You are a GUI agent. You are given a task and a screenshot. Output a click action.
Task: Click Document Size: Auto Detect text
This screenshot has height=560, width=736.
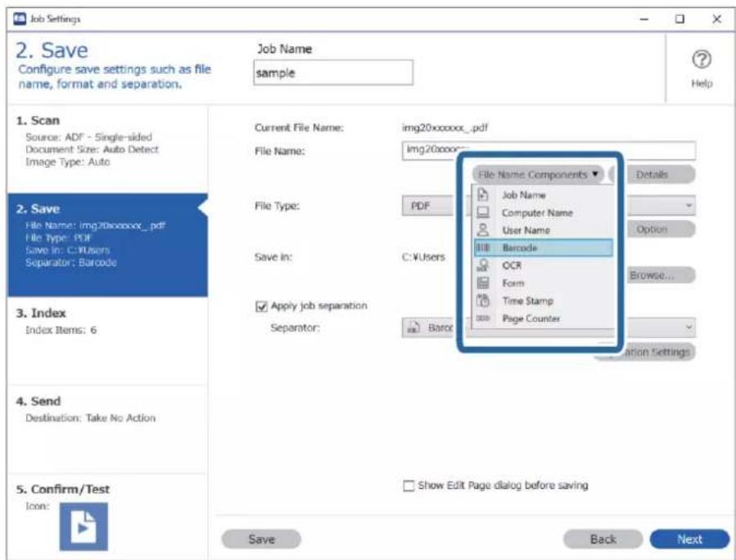point(92,149)
